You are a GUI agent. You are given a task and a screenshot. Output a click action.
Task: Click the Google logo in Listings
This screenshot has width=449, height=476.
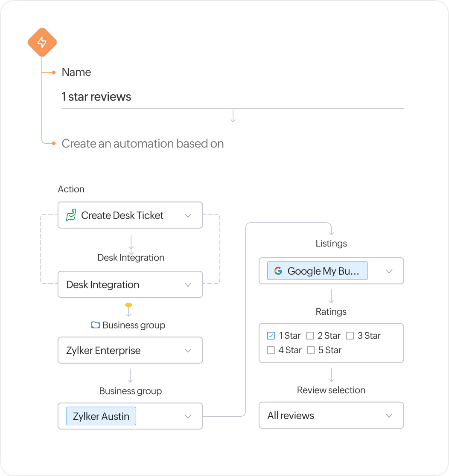click(x=278, y=271)
